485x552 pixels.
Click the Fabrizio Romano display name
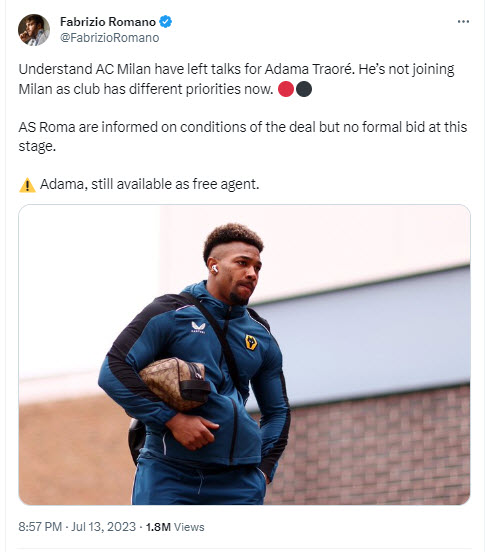108,22
